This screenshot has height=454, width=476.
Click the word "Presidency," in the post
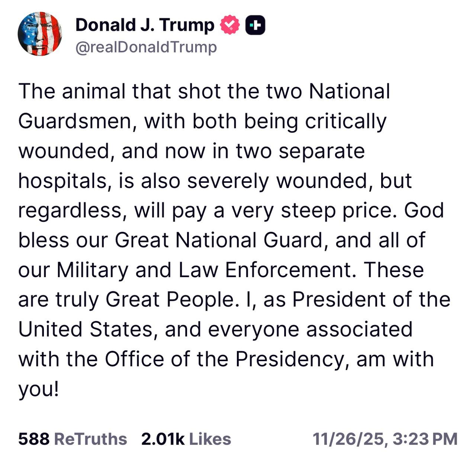click(292, 359)
